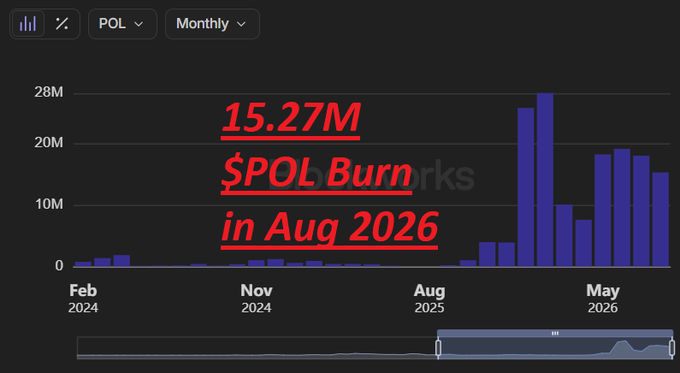Grab the left handle of range selector
This screenshot has width=680, height=373.
click(438, 348)
